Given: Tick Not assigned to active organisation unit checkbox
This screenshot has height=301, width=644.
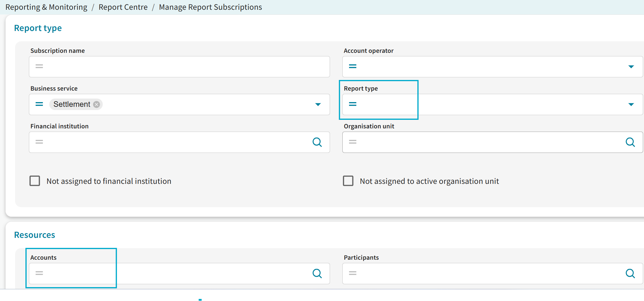Looking at the screenshot, I should 348,181.
